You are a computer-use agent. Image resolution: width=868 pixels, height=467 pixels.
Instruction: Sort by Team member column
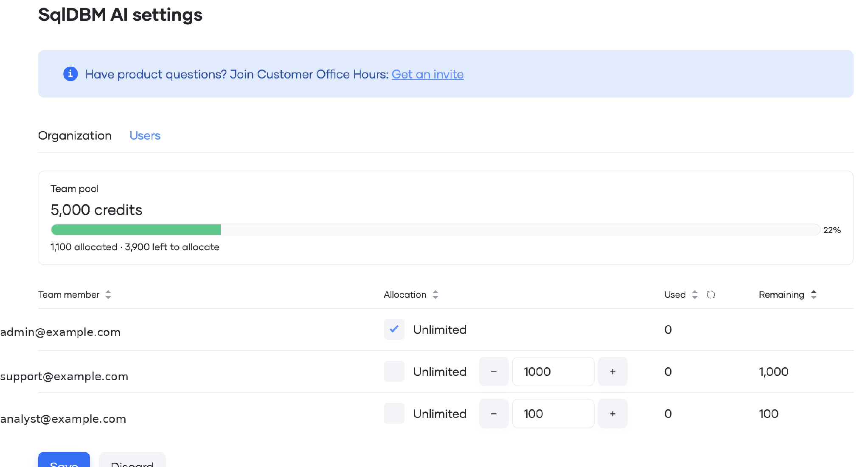pyautogui.click(x=108, y=294)
